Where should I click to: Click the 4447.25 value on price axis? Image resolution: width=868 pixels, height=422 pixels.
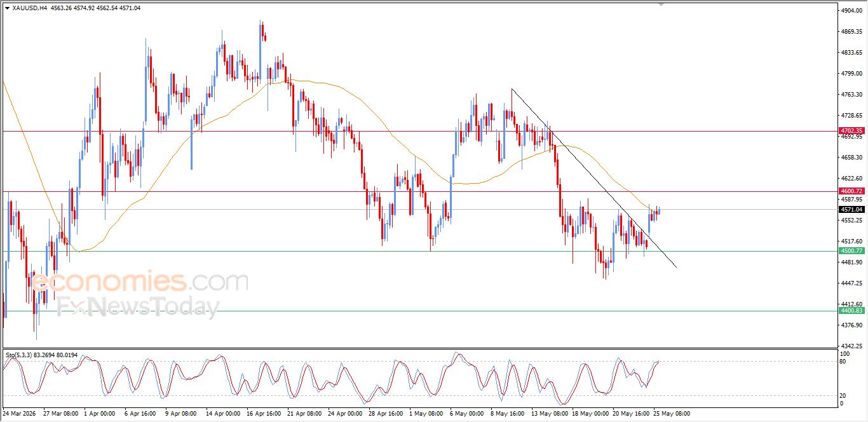point(851,283)
